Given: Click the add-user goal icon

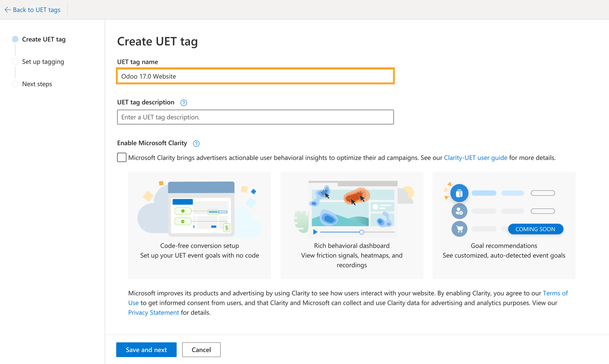Looking at the screenshot, I should click(459, 211).
